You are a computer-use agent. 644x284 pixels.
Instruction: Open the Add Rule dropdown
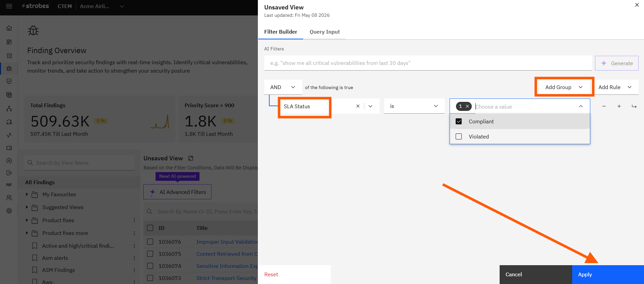[x=615, y=87]
